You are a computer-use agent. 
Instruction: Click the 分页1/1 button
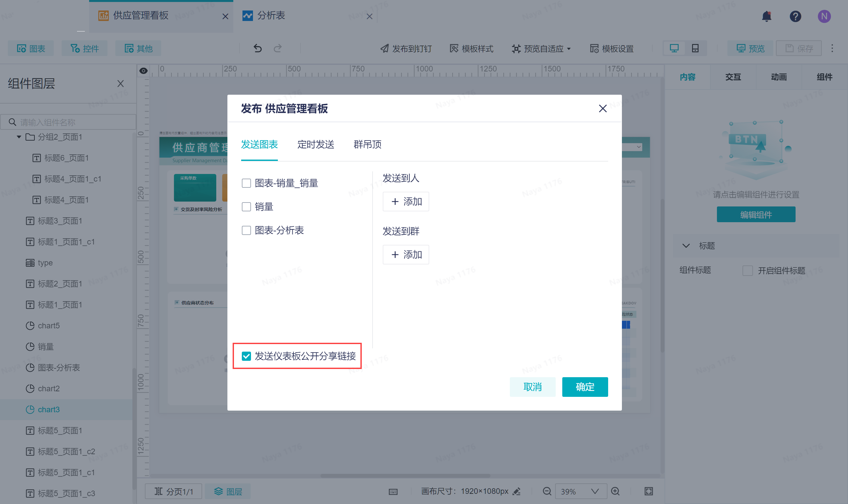tap(174, 492)
